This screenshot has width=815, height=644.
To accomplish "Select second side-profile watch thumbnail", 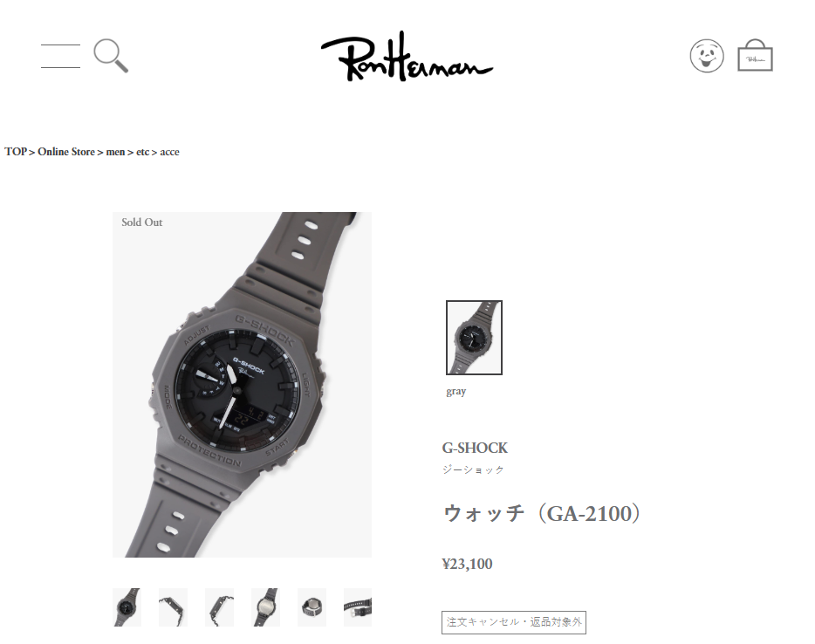I will point(173,607).
